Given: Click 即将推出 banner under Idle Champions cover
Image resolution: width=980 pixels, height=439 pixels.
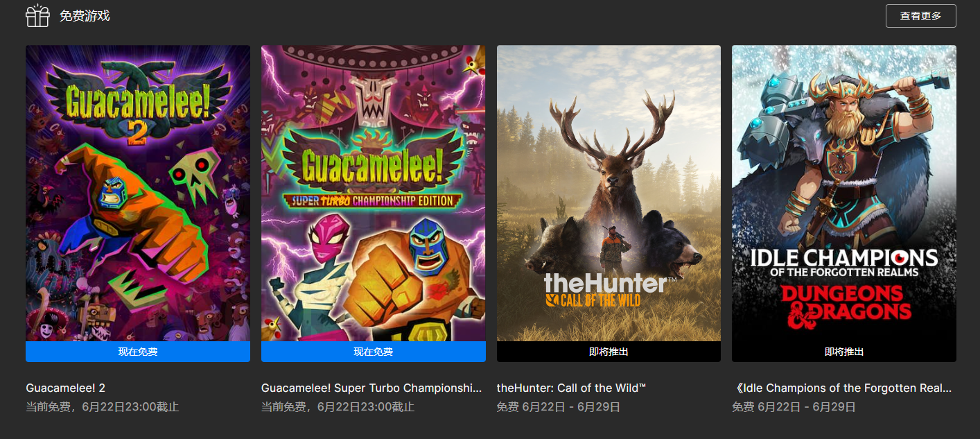Looking at the screenshot, I should (844, 352).
